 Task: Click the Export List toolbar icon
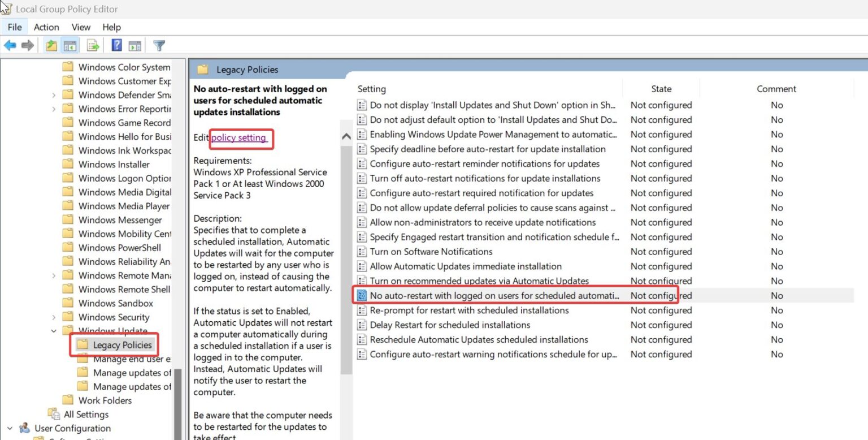tap(93, 45)
